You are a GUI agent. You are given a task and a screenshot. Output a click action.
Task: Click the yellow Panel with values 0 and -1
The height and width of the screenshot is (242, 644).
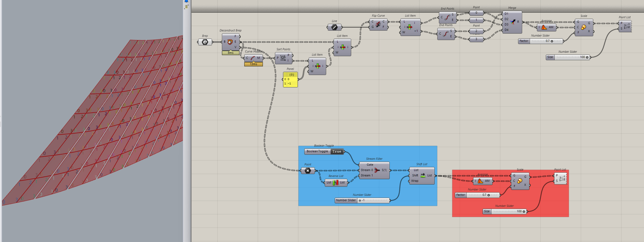pyautogui.click(x=290, y=80)
